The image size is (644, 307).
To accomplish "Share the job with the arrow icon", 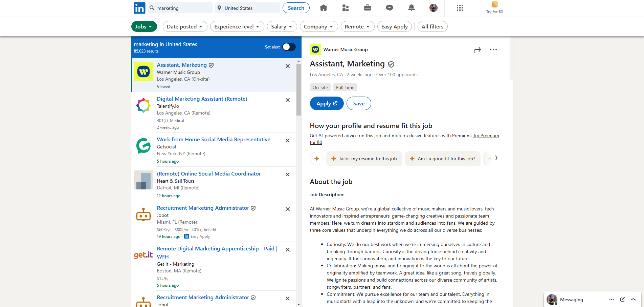I will coord(477,50).
